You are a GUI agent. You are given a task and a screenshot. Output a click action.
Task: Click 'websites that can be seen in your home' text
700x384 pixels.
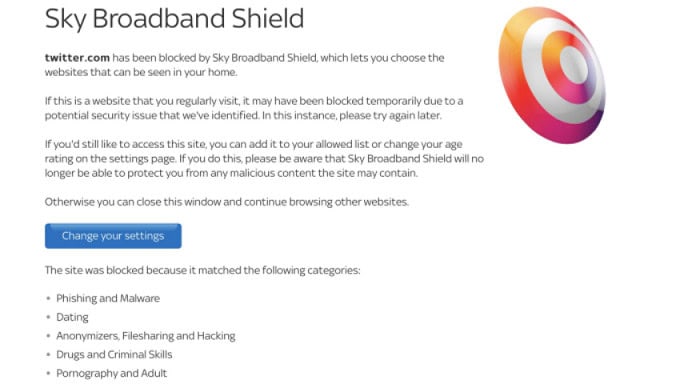tap(141, 72)
